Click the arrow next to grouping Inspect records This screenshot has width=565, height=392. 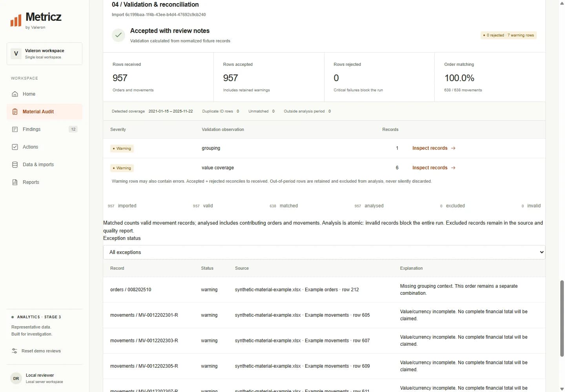453,148
